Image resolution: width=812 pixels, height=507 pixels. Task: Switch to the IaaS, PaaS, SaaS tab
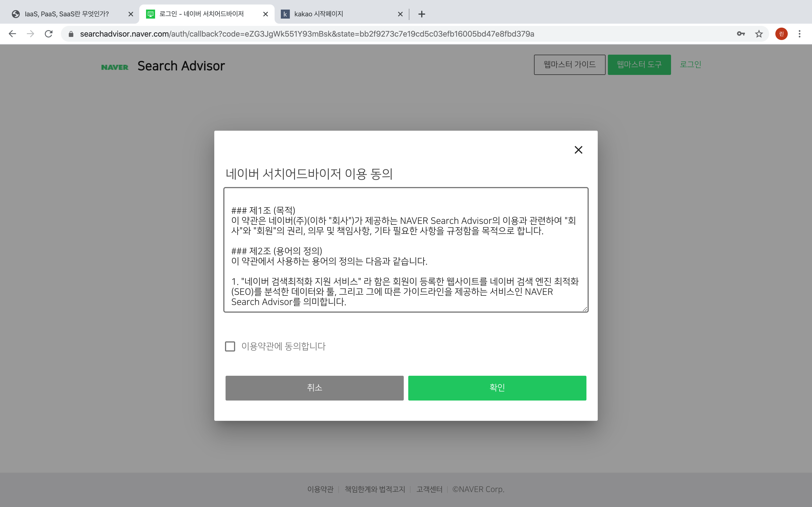click(67, 14)
